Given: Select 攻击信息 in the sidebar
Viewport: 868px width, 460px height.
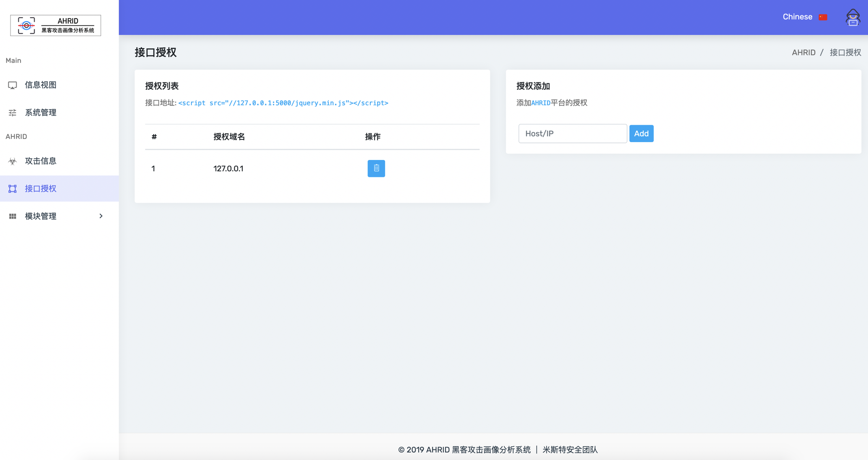Looking at the screenshot, I should (40, 161).
